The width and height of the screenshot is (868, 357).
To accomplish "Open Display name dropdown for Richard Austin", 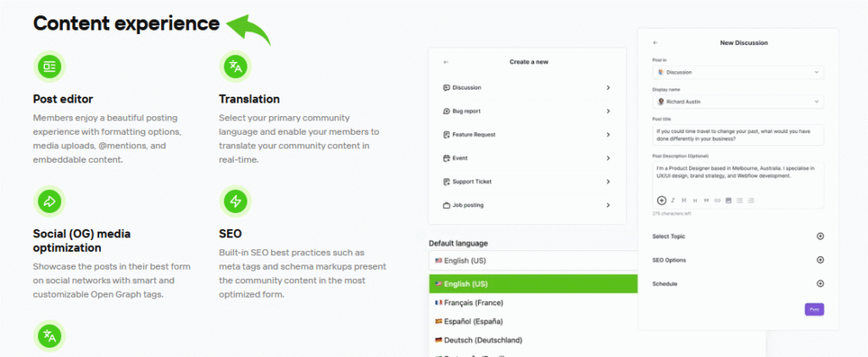I will [x=737, y=102].
